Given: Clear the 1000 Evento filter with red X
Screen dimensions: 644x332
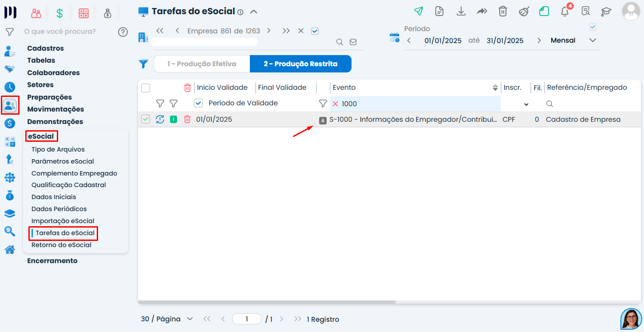Looking at the screenshot, I should coord(336,104).
